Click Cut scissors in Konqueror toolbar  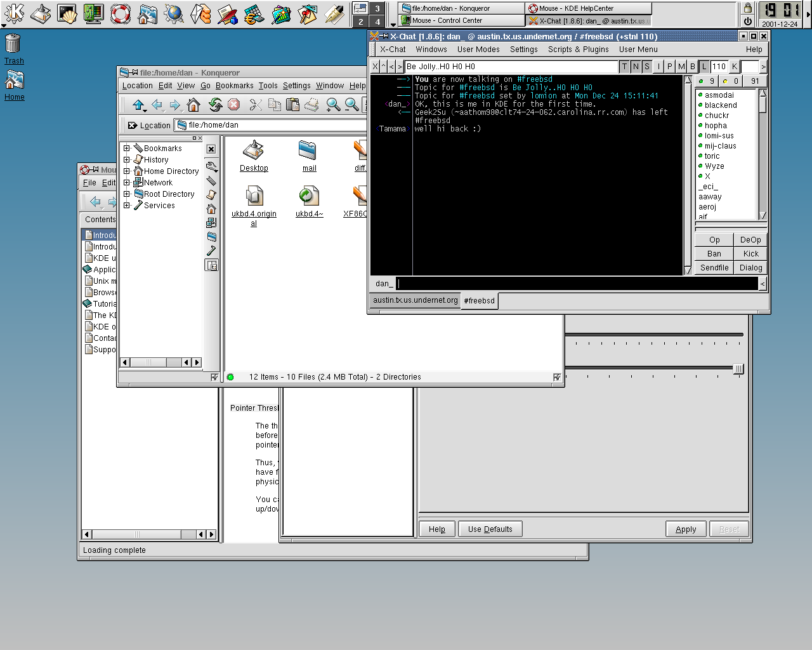tap(256, 105)
